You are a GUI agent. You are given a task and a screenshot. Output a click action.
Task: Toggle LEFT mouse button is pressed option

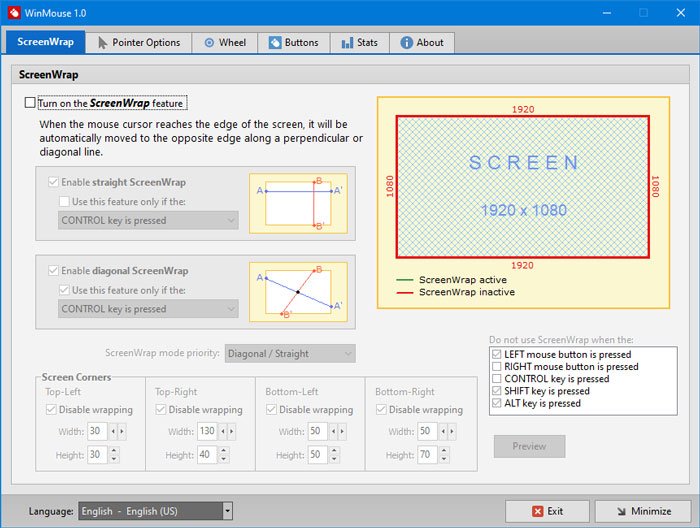(497, 355)
